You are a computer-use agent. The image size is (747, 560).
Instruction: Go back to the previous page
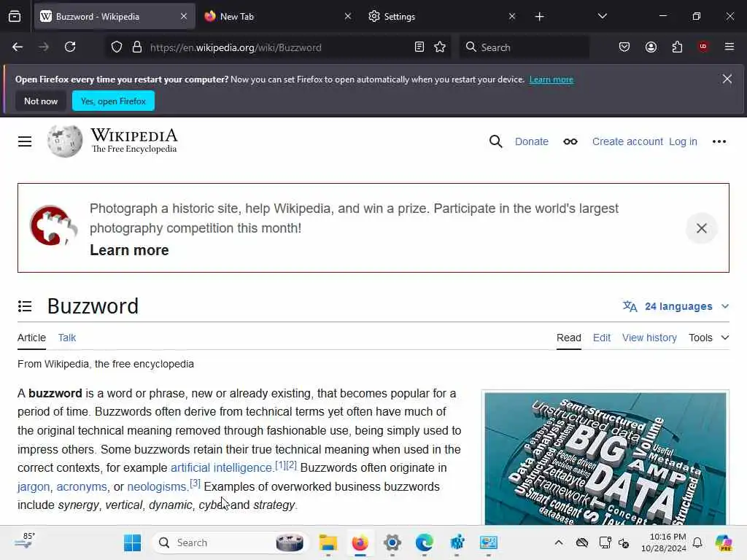[18, 47]
